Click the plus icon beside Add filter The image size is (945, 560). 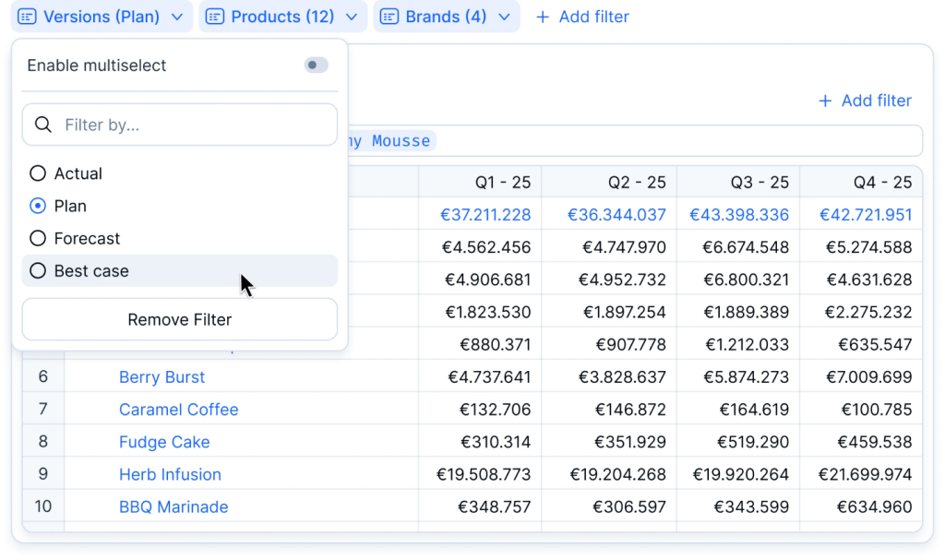click(x=825, y=101)
